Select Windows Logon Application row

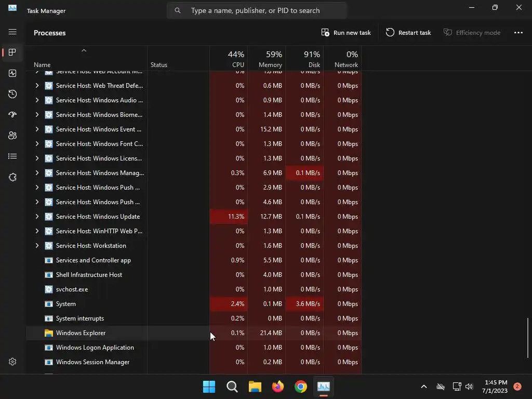(194, 348)
